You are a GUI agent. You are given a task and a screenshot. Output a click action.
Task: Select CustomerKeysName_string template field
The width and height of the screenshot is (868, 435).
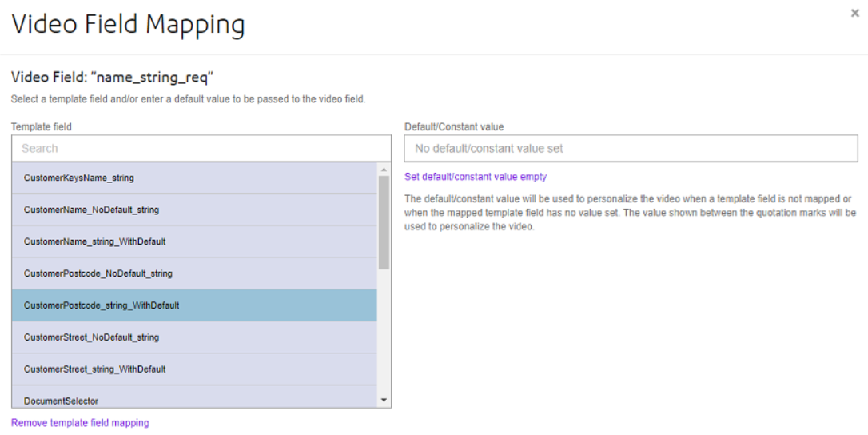(194, 178)
